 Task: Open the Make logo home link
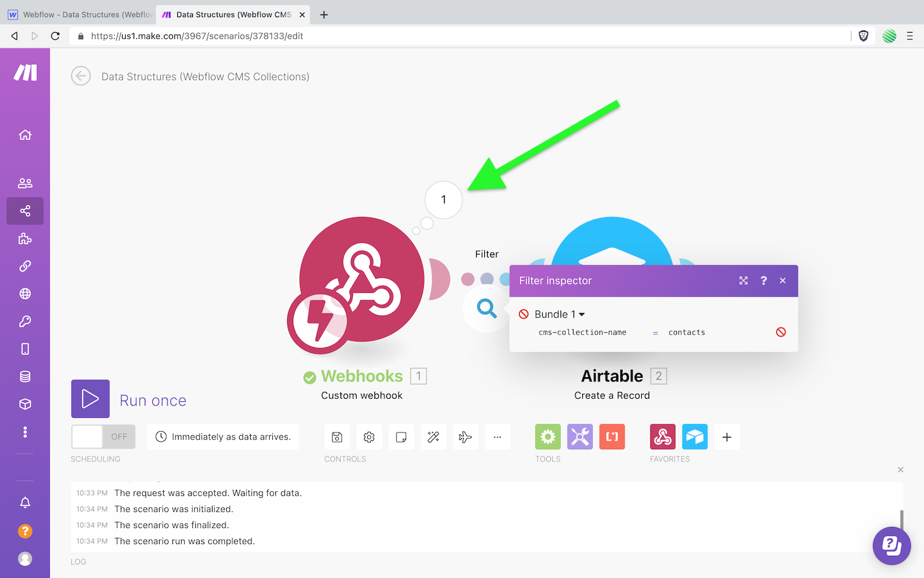click(25, 73)
